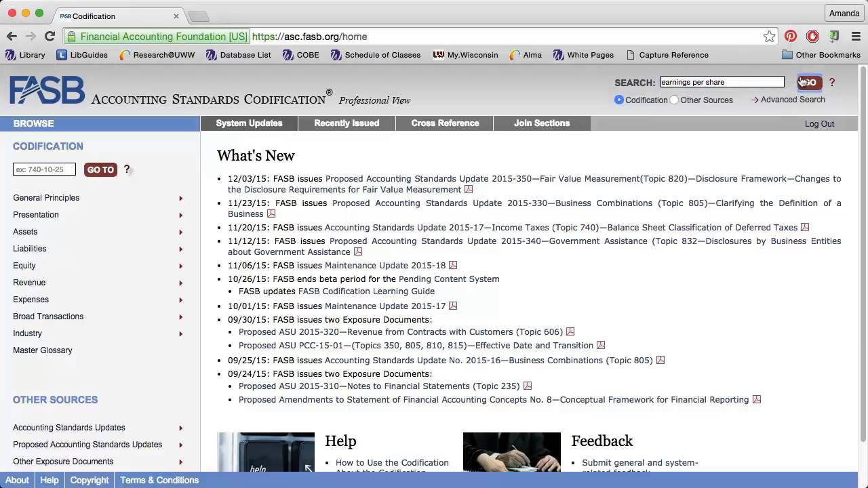Open PDF icon for ASU 2015-310 Notes

528,386
